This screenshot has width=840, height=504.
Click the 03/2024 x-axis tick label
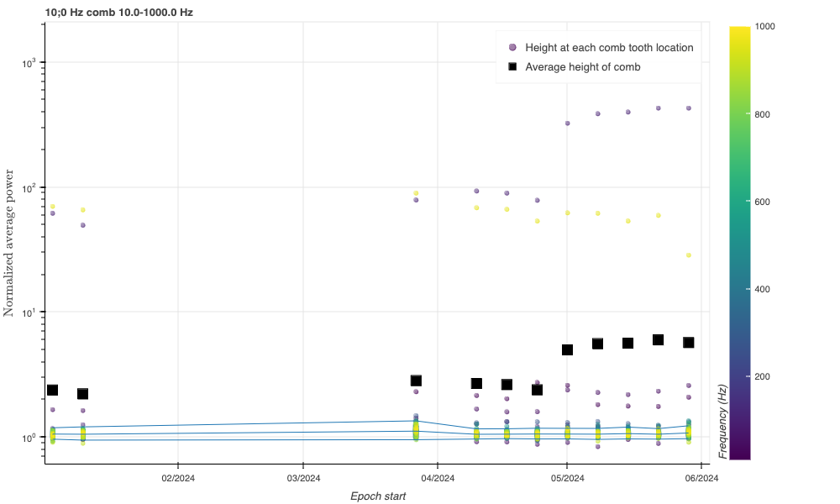pos(303,478)
